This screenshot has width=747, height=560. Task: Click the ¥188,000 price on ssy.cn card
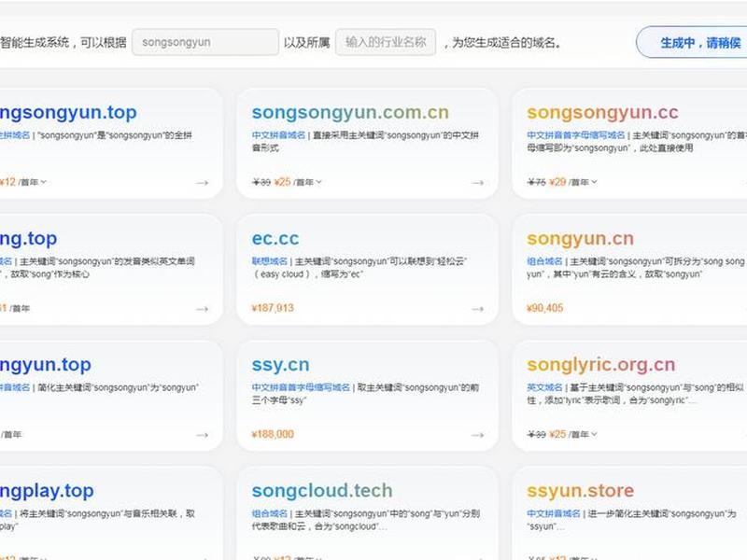click(x=273, y=434)
